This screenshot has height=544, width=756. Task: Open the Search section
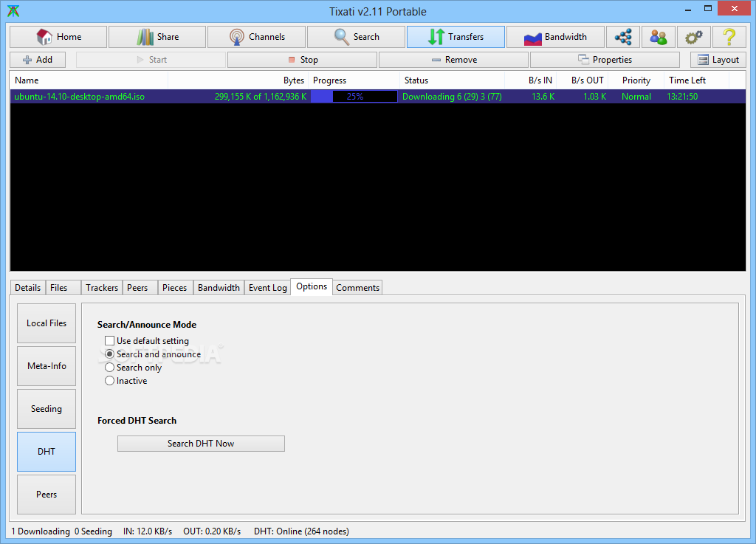356,37
